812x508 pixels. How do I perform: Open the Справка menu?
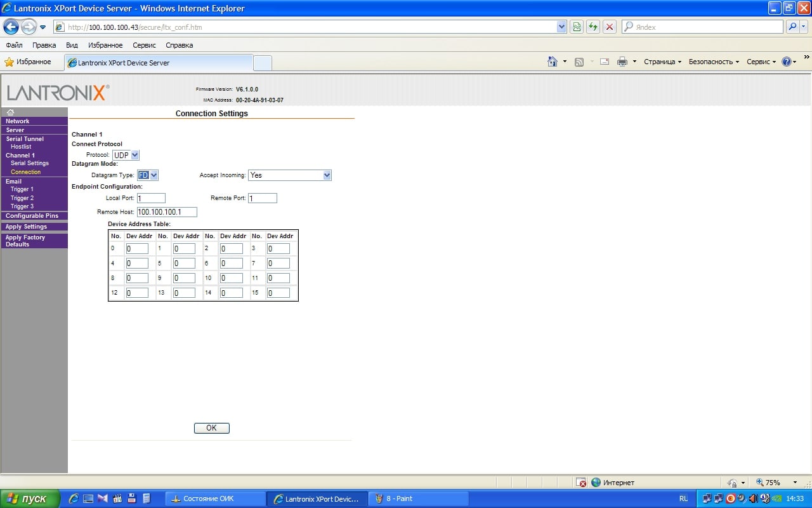point(179,45)
